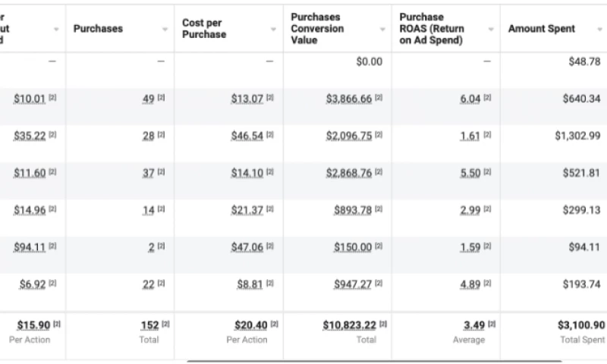This screenshot has width=607, height=364.
Task: Click footnote marker beside 6.04 ROAS
Action: [487, 99]
